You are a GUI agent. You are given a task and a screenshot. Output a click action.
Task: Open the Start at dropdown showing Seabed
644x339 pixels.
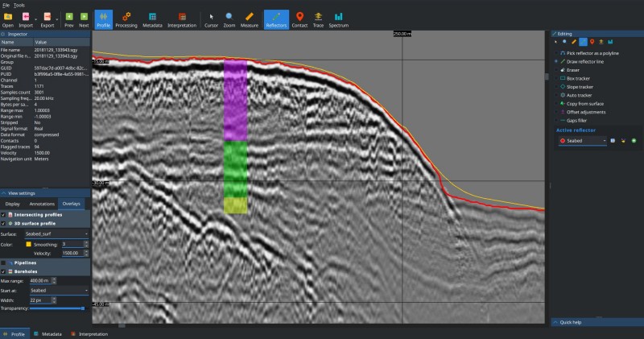click(59, 291)
